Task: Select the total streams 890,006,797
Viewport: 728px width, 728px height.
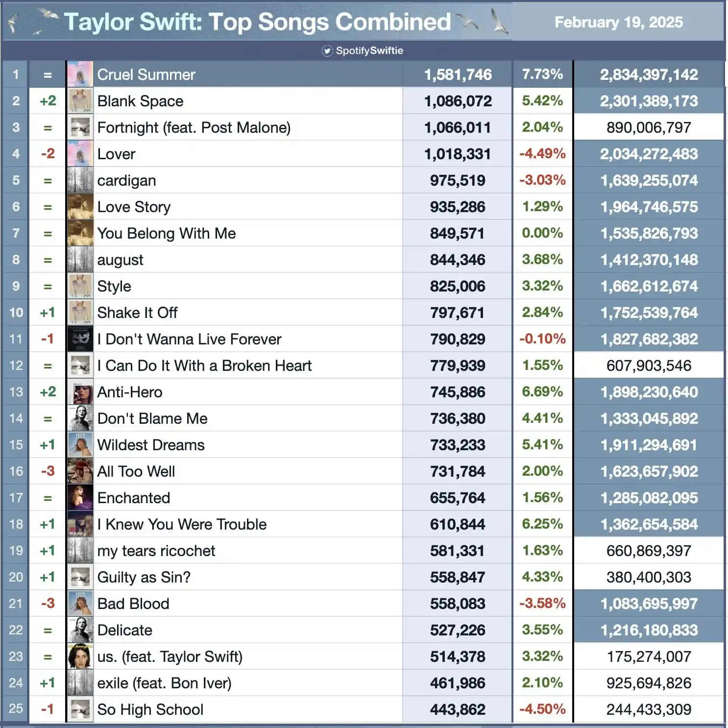Action: click(649, 127)
